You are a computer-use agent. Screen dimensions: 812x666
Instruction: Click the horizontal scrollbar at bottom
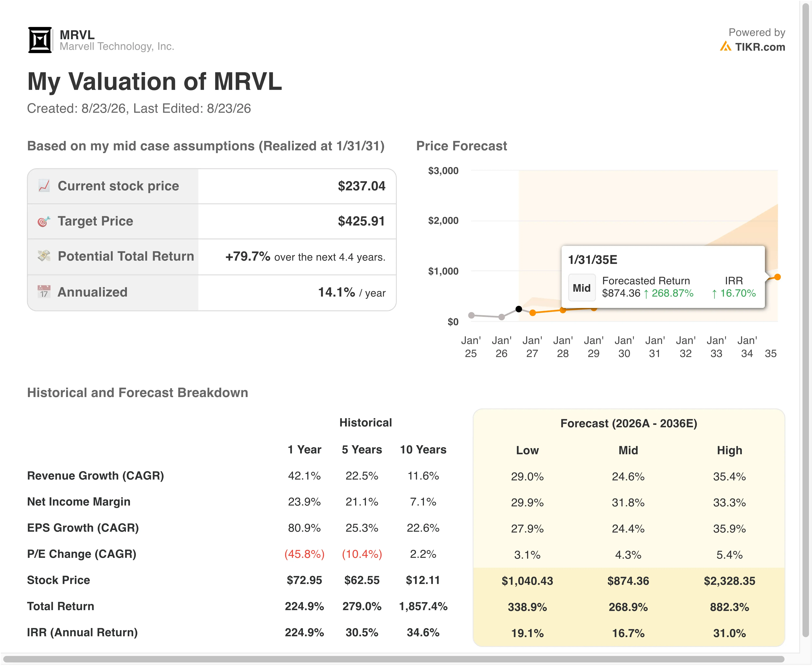[x=394, y=659]
